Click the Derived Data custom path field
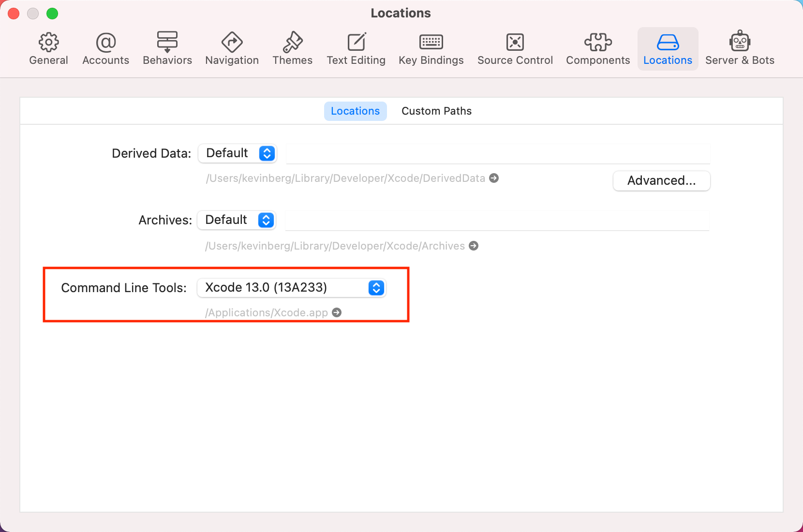 coord(498,153)
